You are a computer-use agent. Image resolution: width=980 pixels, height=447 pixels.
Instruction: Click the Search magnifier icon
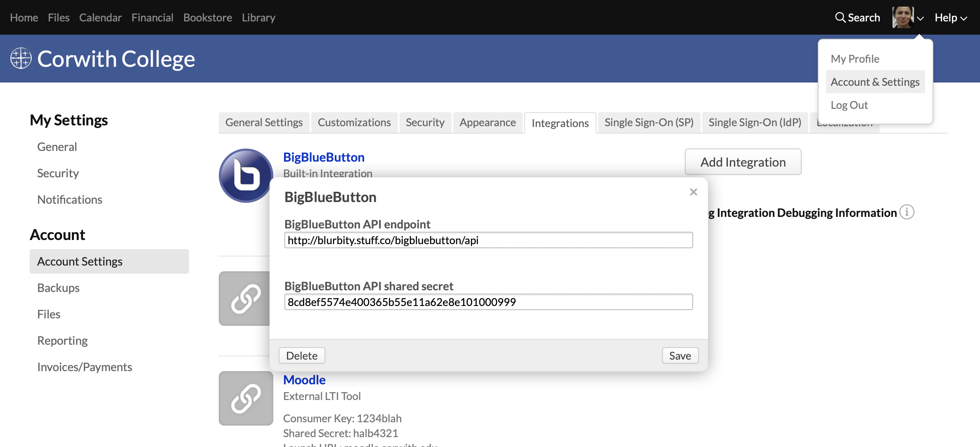(x=840, y=17)
